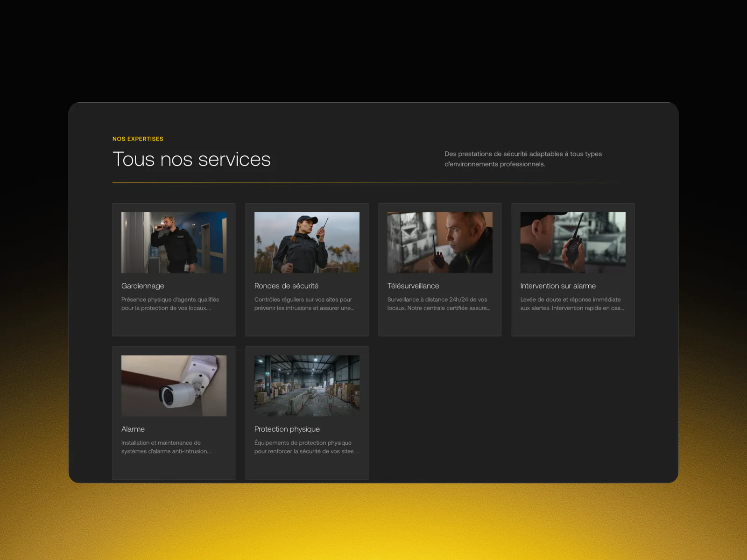Click the Rondes de sécurité title

coord(286,286)
